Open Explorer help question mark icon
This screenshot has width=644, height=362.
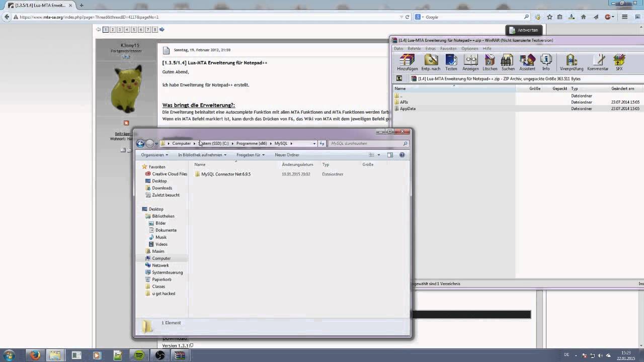(x=402, y=155)
